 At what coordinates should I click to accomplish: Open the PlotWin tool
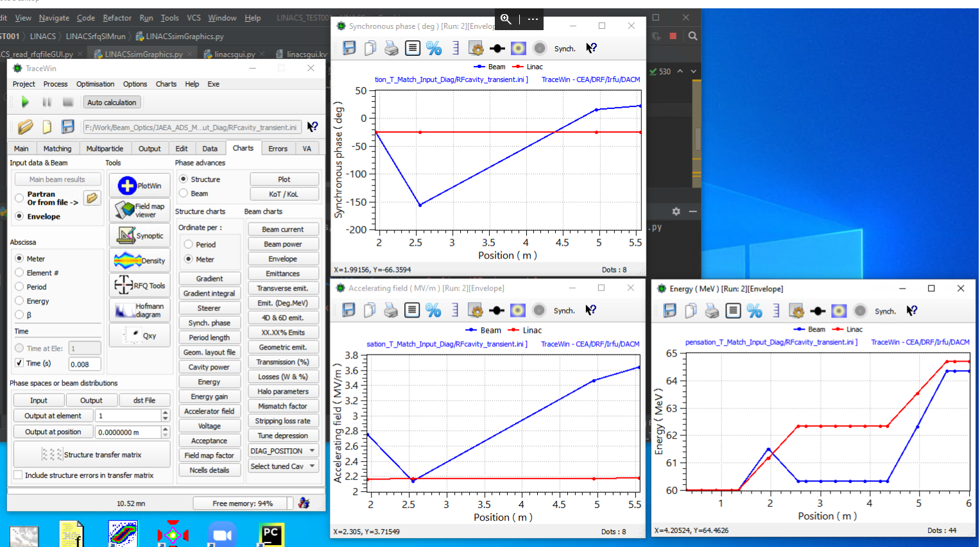(139, 186)
